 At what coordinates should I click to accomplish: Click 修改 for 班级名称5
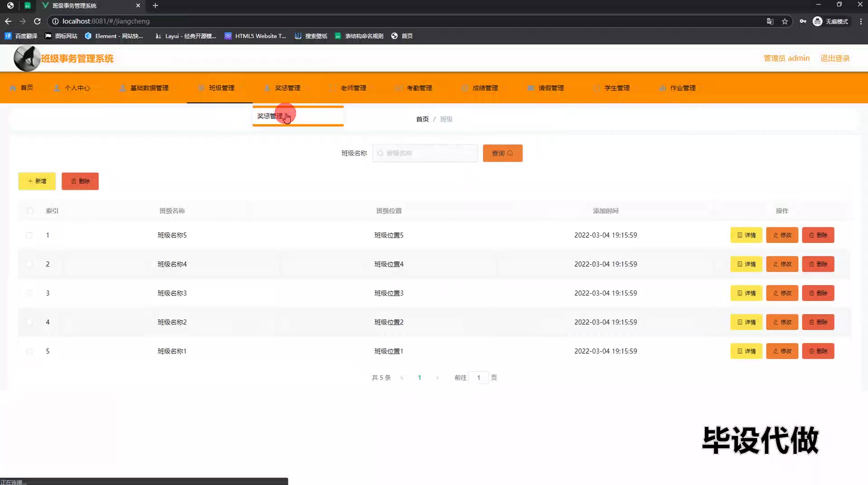pos(782,235)
